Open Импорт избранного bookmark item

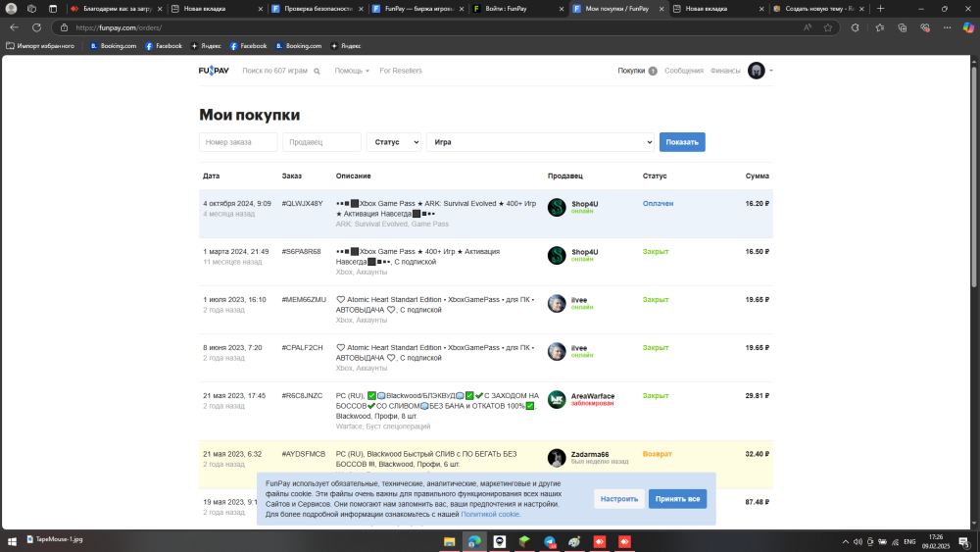point(40,46)
